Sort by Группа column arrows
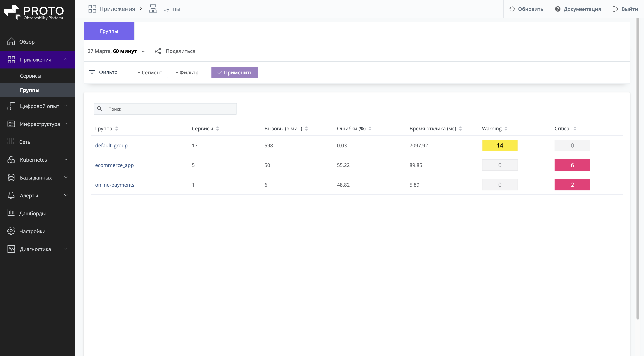Image resolution: width=644 pixels, height=356 pixels. 116,128
